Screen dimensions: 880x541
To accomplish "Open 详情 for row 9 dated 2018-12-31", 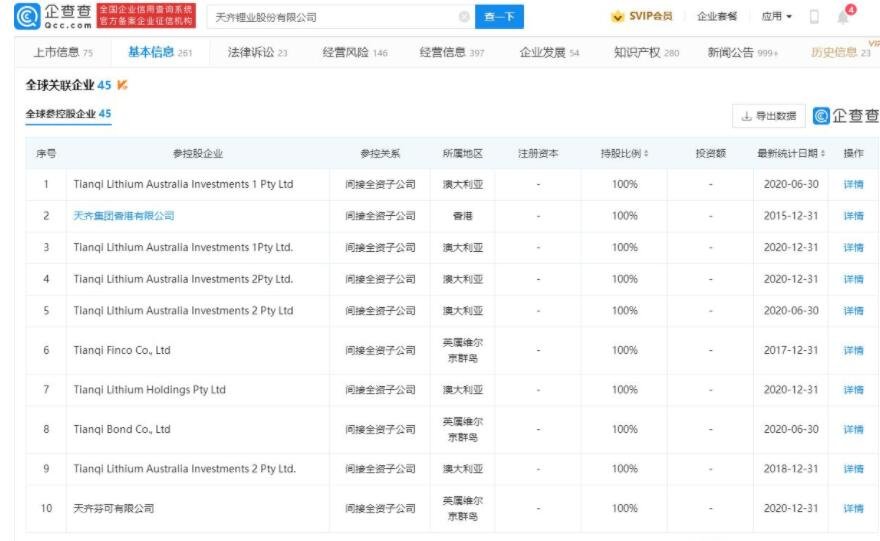I will [853, 469].
